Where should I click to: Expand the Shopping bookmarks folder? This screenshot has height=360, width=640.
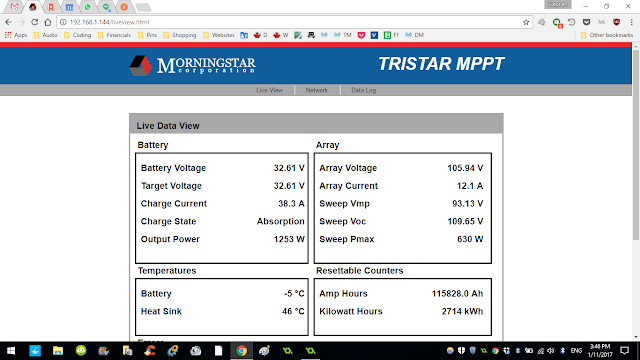click(x=180, y=35)
